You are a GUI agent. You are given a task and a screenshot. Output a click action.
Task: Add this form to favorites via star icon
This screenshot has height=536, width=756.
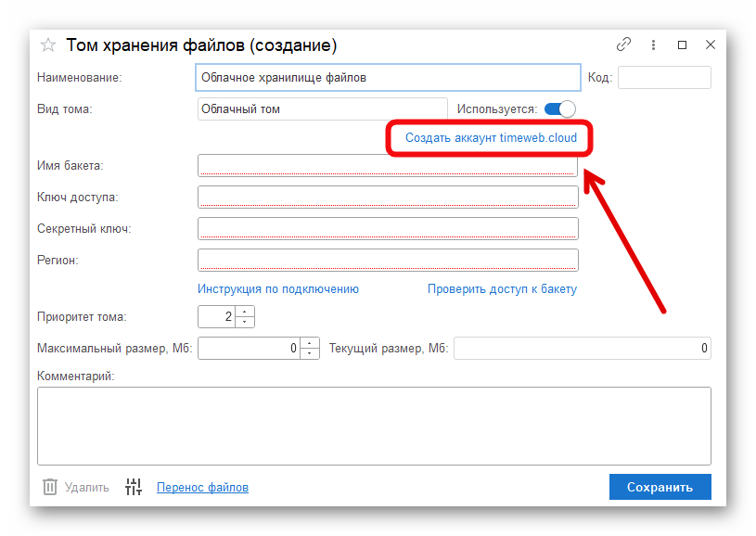[47, 45]
